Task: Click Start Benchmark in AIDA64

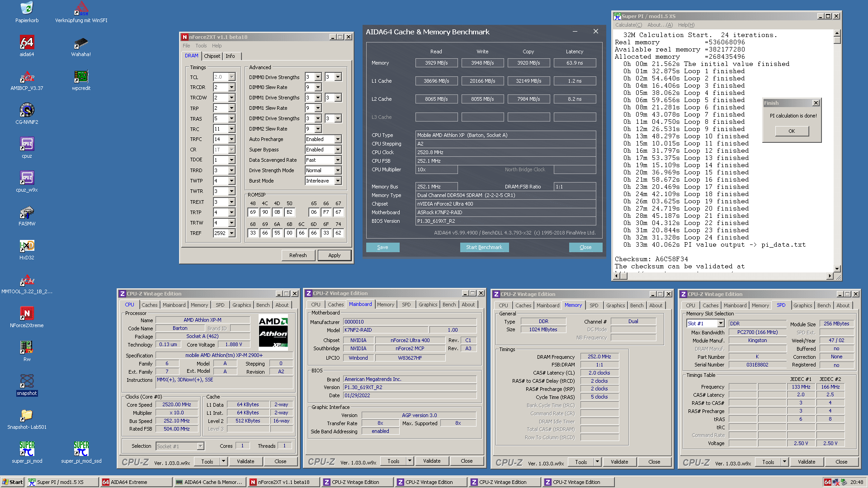Action: 484,247
